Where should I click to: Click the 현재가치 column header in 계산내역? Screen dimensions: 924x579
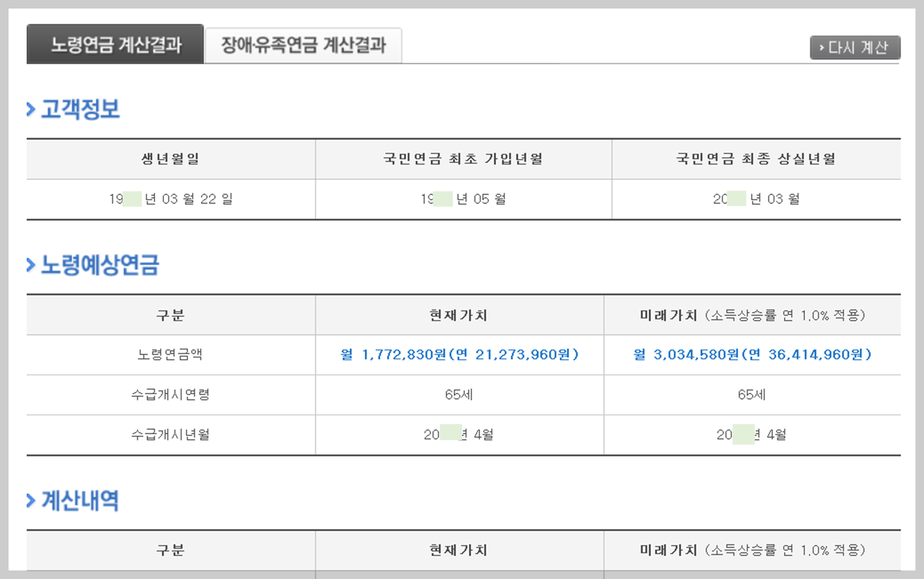tap(459, 550)
